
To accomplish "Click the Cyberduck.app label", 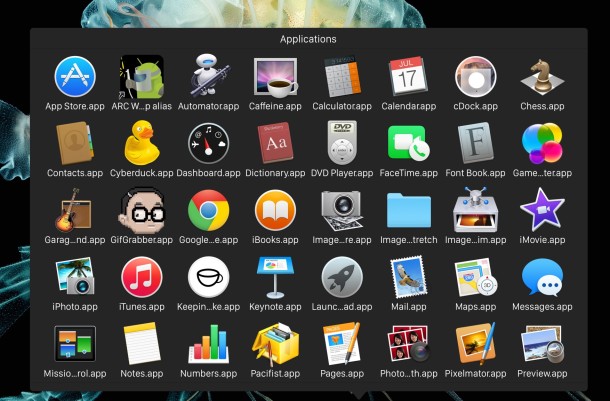I will [142, 173].
